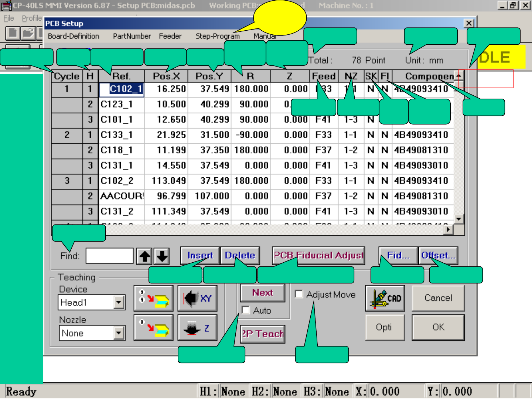Click the Fid... button
The image size is (532, 399).
tap(398, 256)
